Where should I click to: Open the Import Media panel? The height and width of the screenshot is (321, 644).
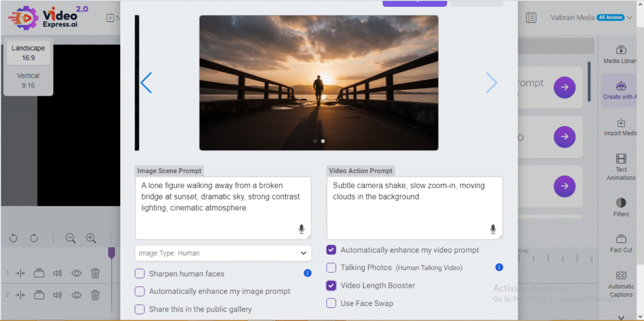(621, 127)
